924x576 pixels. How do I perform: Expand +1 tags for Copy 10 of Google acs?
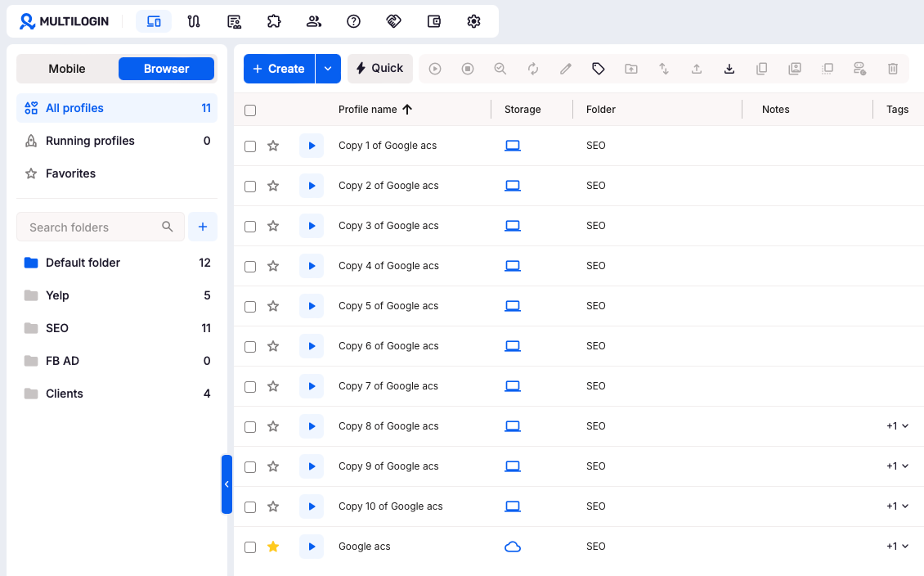pyautogui.click(x=898, y=506)
